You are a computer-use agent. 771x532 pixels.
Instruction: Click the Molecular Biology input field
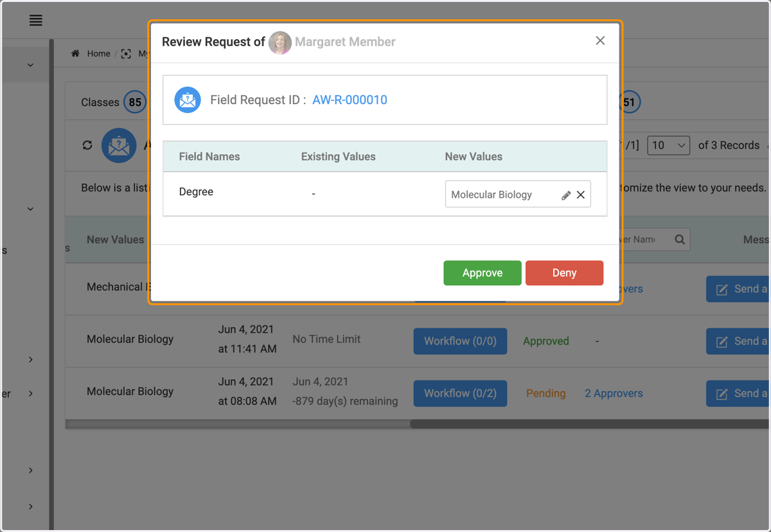tap(518, 194)
